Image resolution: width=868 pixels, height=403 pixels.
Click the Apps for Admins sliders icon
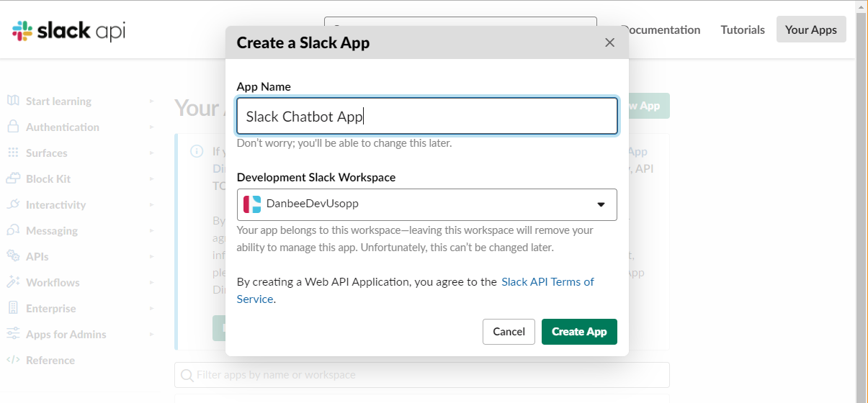13,334
